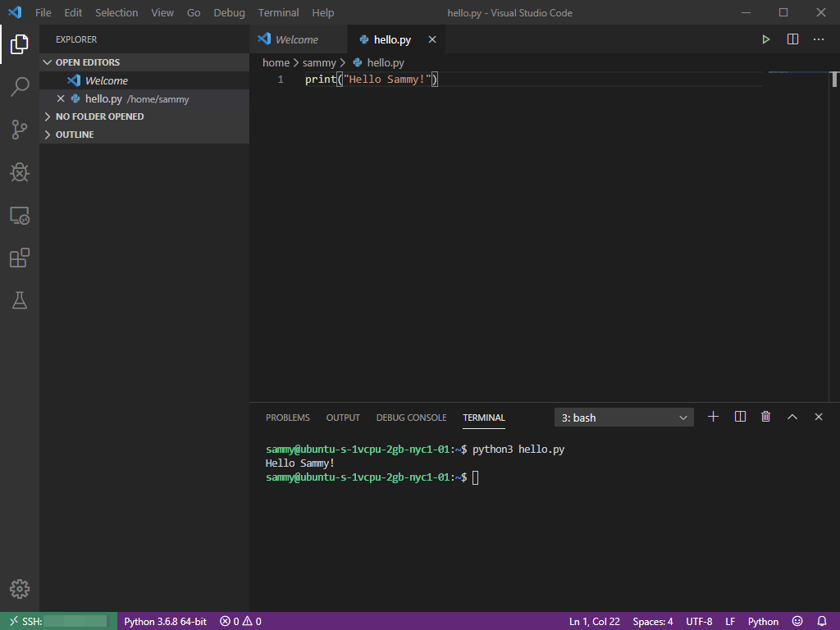Open the Search sidebar icon

[19, 86]
